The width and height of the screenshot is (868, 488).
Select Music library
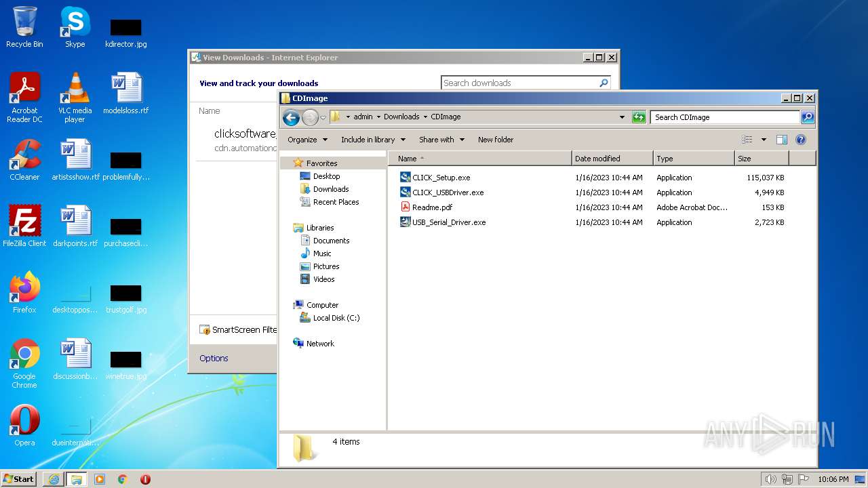[315, 253]
